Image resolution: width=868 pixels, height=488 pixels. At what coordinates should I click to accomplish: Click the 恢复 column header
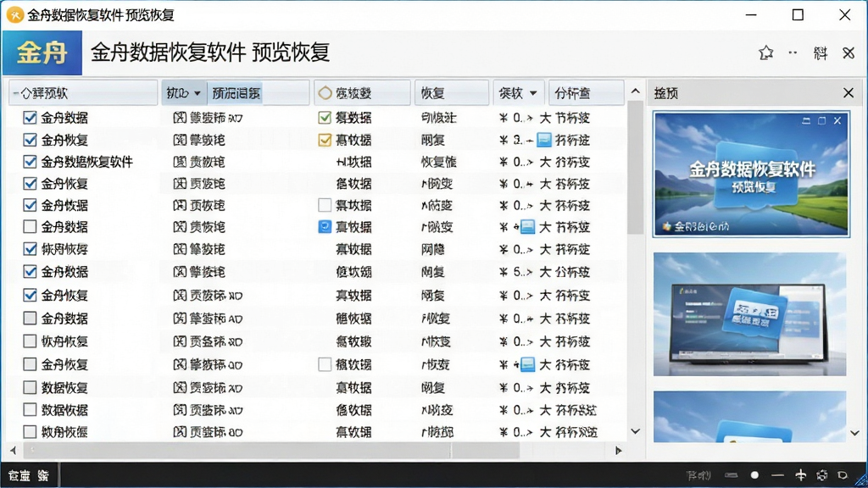pos(452,93)
